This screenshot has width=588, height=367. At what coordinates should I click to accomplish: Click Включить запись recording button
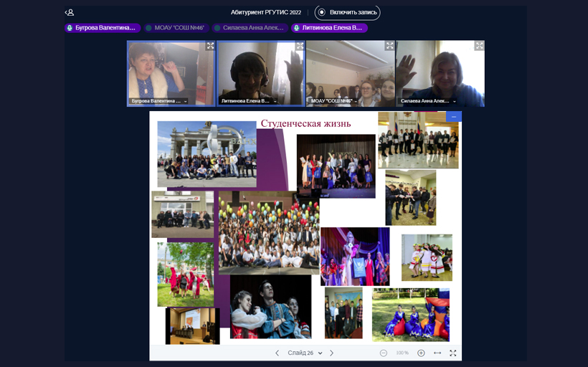[347, 12]
